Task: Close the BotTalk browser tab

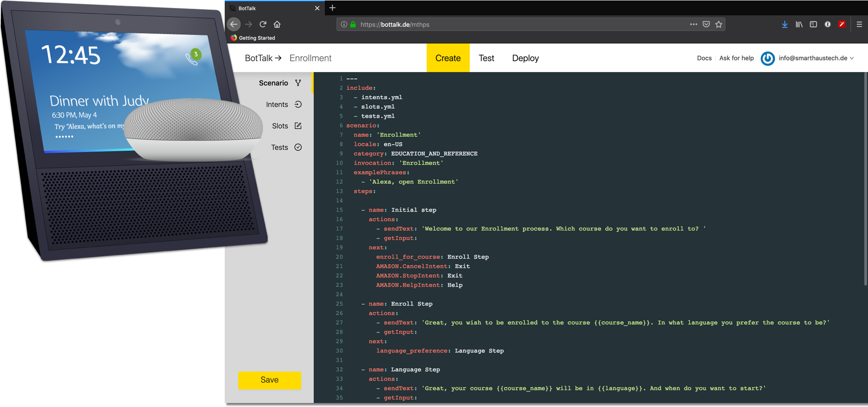Action: tap(317, 8)
